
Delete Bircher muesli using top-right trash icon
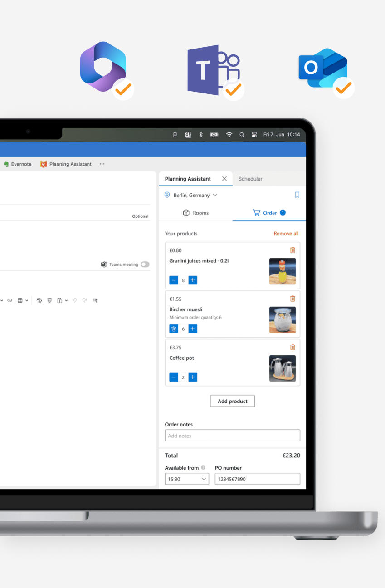(292, 299)
